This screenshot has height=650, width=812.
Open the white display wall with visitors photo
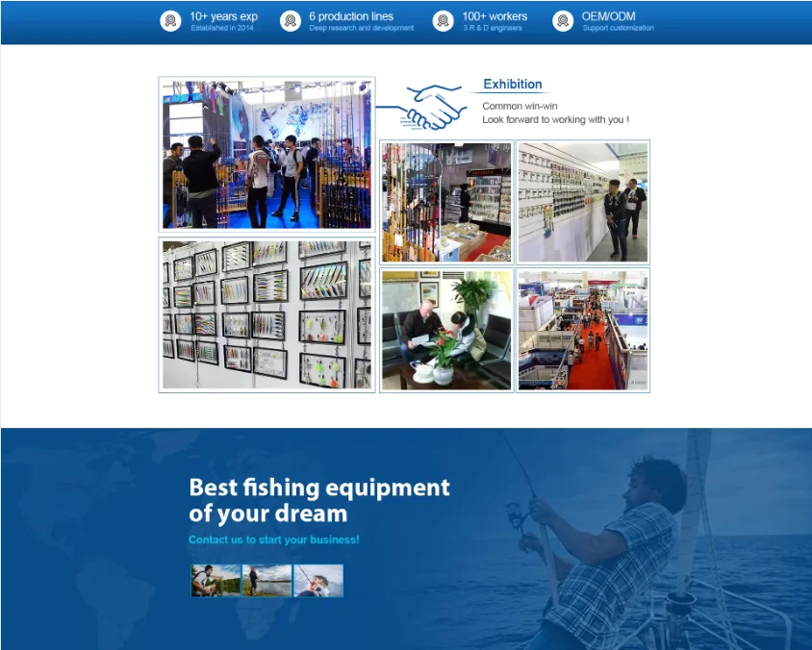(x=583, y=202)
